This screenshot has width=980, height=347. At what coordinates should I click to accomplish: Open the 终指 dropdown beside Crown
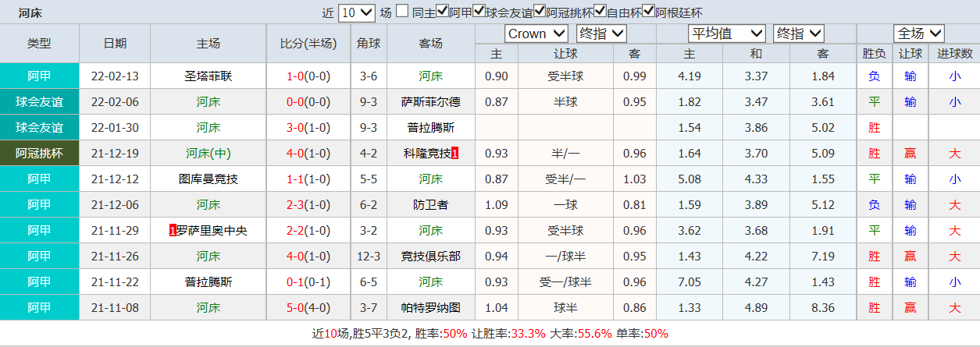(601, 34)
